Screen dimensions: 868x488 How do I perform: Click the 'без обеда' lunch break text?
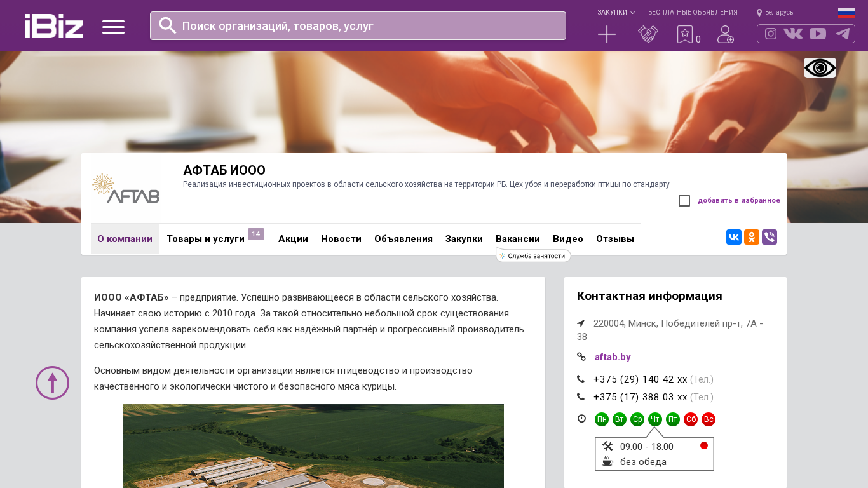click(x=643, y=462)
